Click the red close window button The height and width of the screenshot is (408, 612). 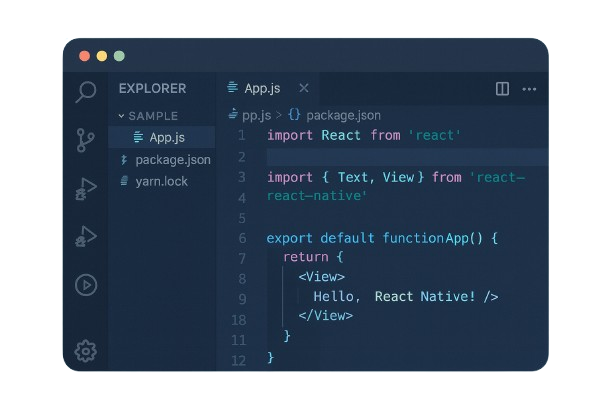[x=84, y=56]
